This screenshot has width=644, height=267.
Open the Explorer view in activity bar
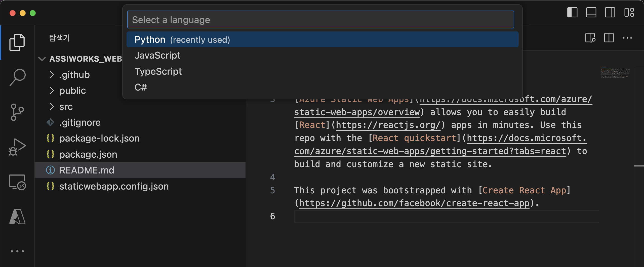coord(17,42)
